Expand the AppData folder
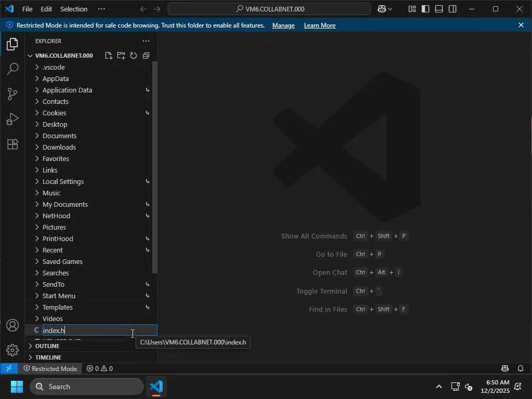532x399 pixels. coord(37,79)
